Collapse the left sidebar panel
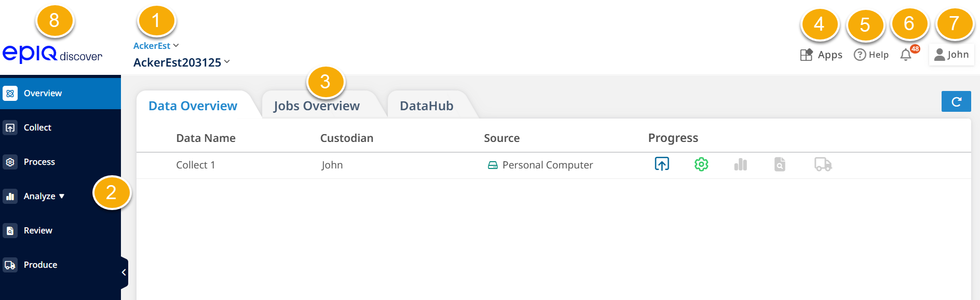 [x=124, y=272]
